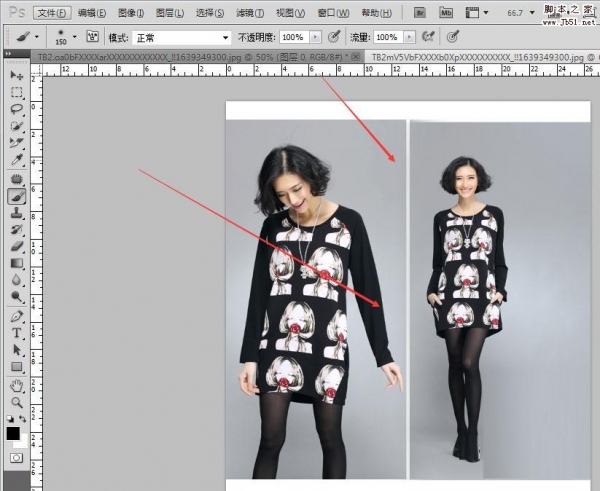The image size is (600, 491).
Task: Open the 文件(F) menu
Action: [52, 13]
